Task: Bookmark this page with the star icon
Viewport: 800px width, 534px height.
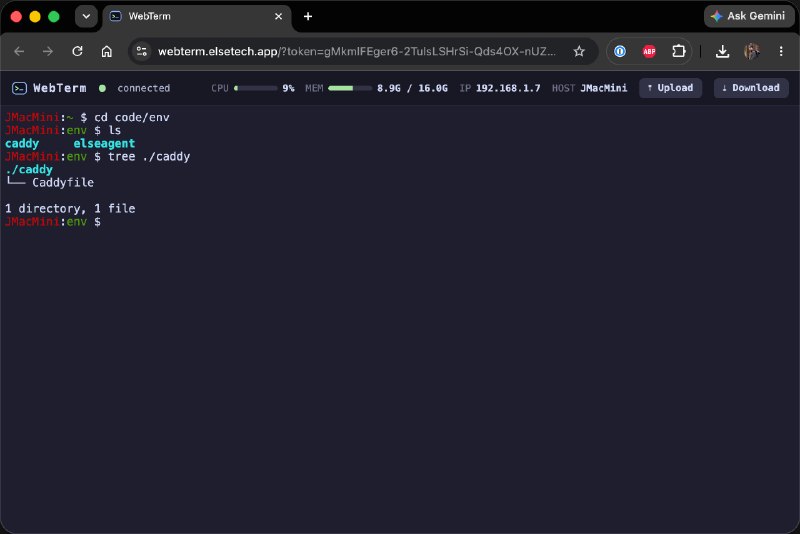Action: 579,51
